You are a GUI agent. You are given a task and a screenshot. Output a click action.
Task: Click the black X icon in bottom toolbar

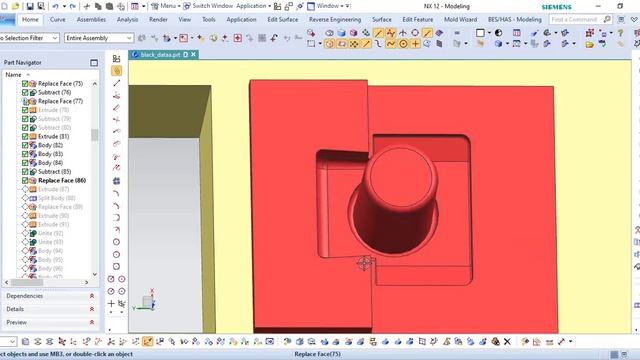(x=507, y=341)
